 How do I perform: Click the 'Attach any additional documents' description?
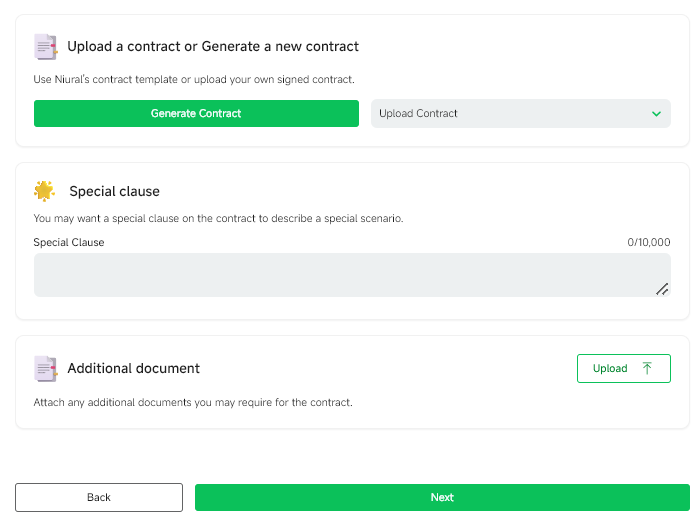(193, 402)
